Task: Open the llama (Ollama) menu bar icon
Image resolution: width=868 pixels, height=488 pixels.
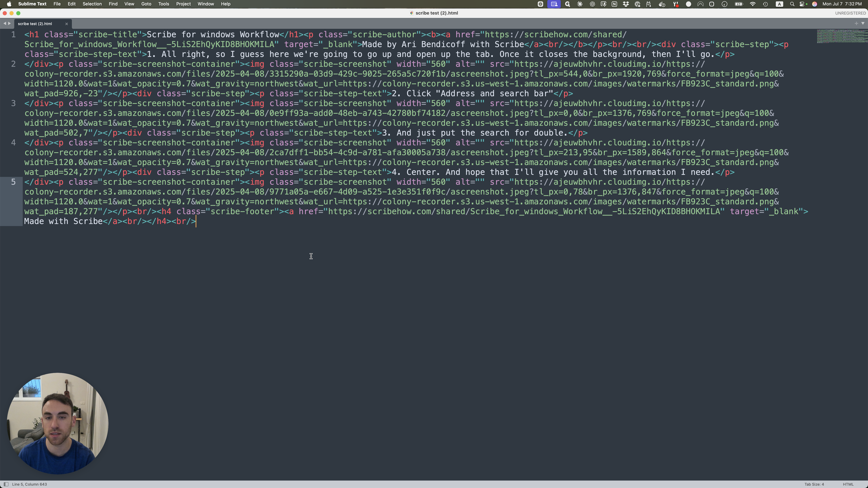Action: (649, 4)
